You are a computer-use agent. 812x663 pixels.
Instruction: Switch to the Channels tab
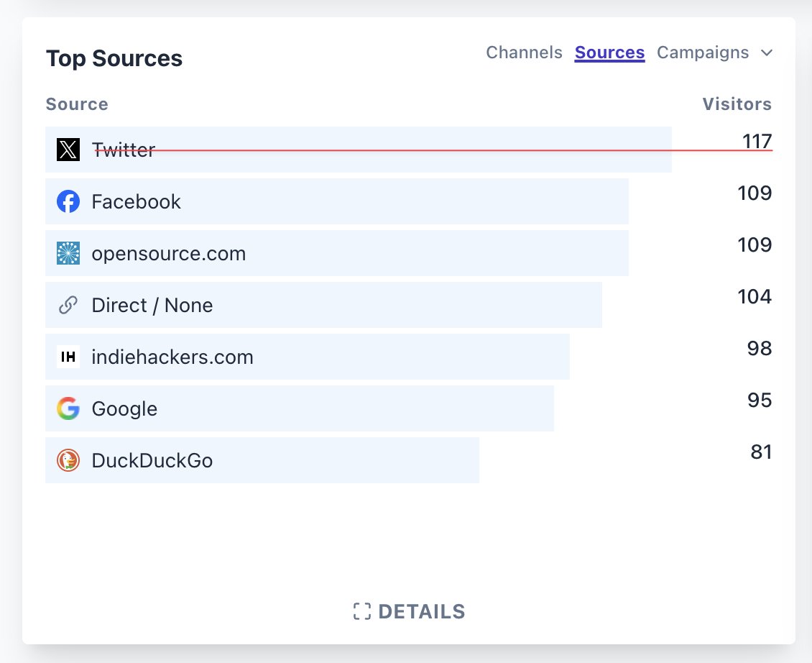pos(524,52)
